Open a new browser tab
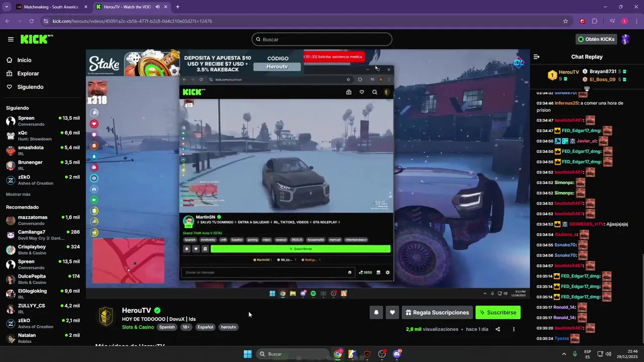This screenshot has height=362, width=644. pos(178,7)
